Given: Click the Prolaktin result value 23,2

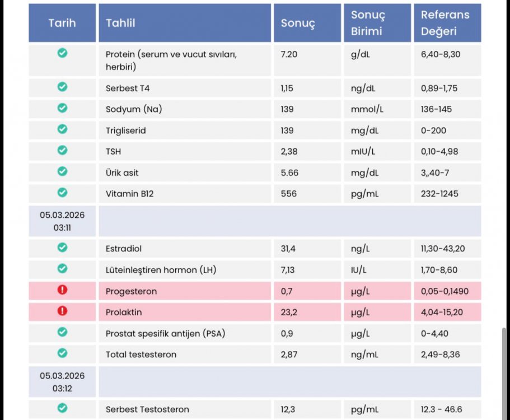Looking at the screenshot, I should click(289, 312).
